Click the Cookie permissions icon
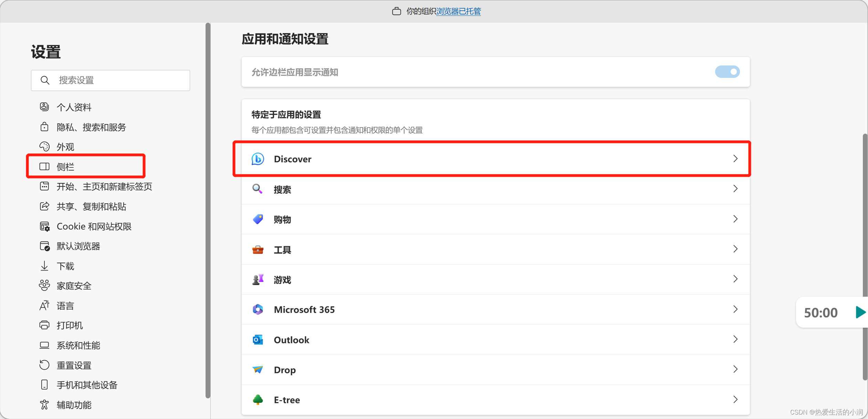 point(45,226)
